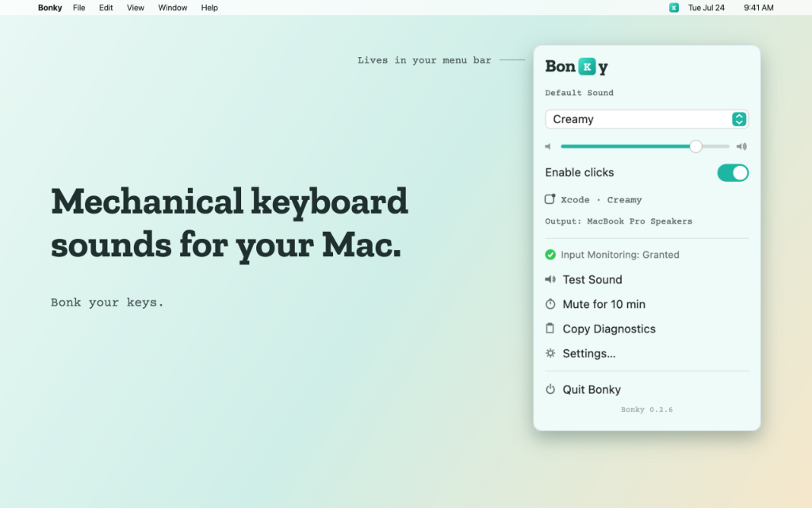Click the power icon beside Quit Bonky
This screenshot has width=812, height=508.
[x=550, y=389]
